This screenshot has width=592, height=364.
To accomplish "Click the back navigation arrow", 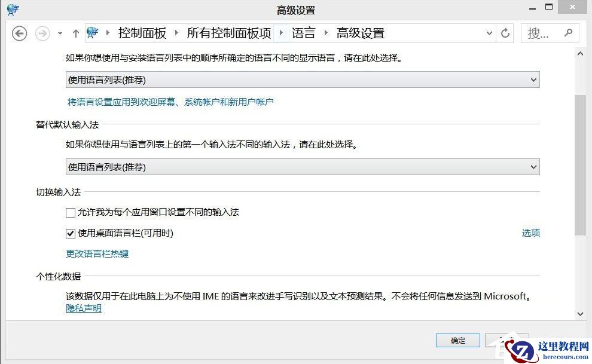I will coord(19,33).
